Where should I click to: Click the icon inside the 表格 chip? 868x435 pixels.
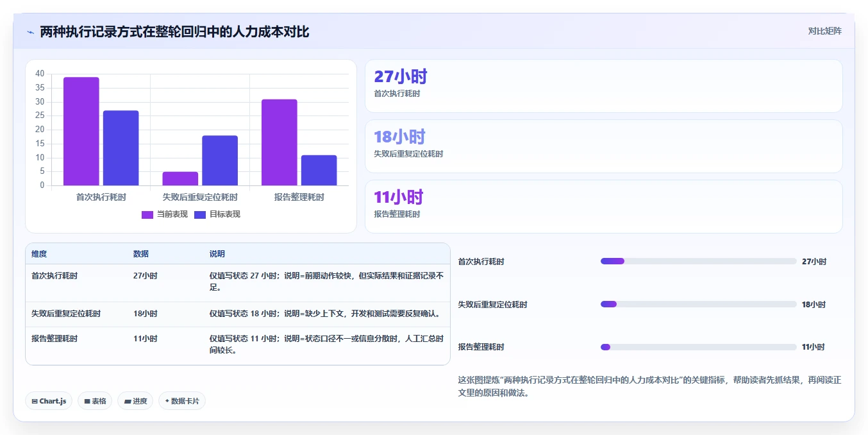pyautogui.click(x=87, y=402)
